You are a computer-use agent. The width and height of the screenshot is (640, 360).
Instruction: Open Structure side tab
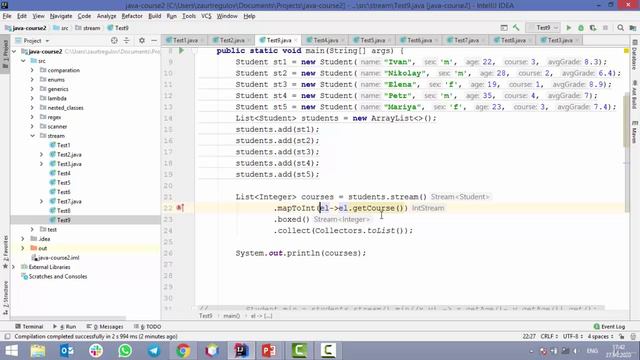pos(5,298)
